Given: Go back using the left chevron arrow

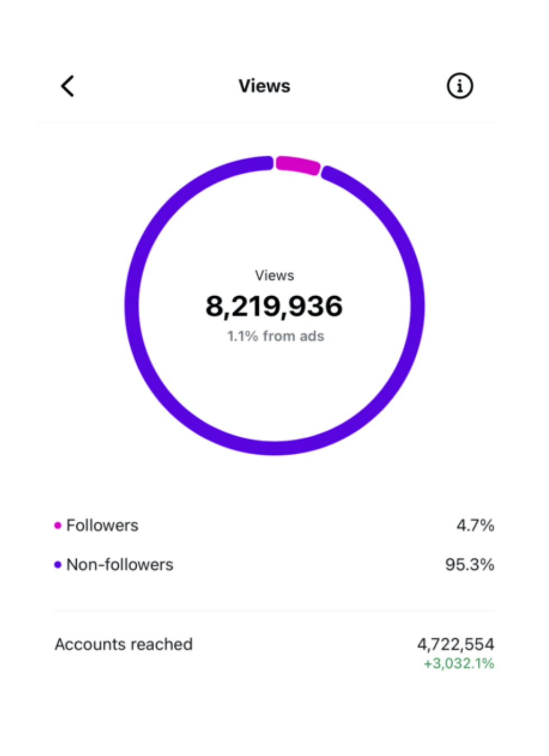Looking at the screenshot, I should (68, 86).
